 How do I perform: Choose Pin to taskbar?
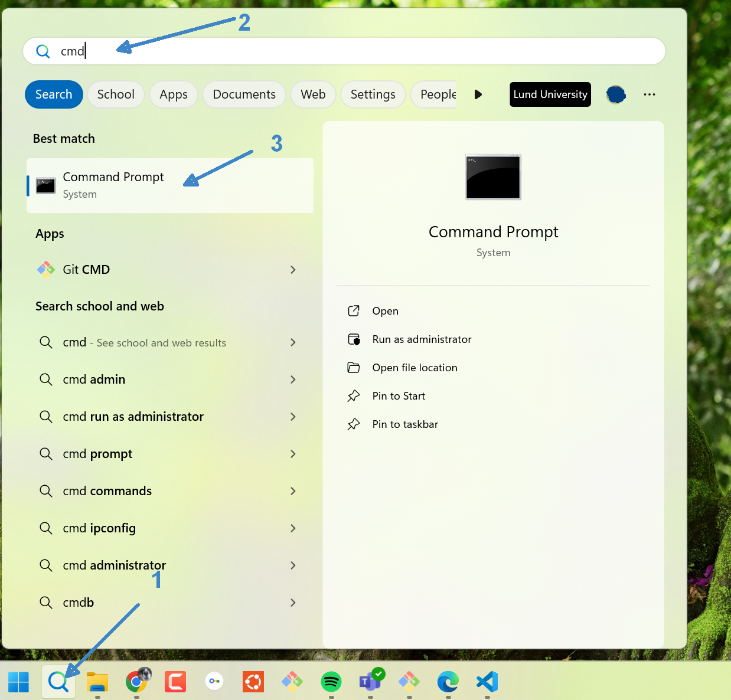[406, 424]
